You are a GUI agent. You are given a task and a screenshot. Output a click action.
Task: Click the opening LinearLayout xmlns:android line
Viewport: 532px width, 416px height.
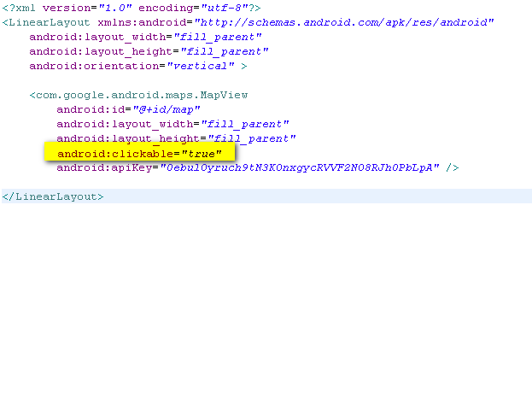click(x=248, y=22)
